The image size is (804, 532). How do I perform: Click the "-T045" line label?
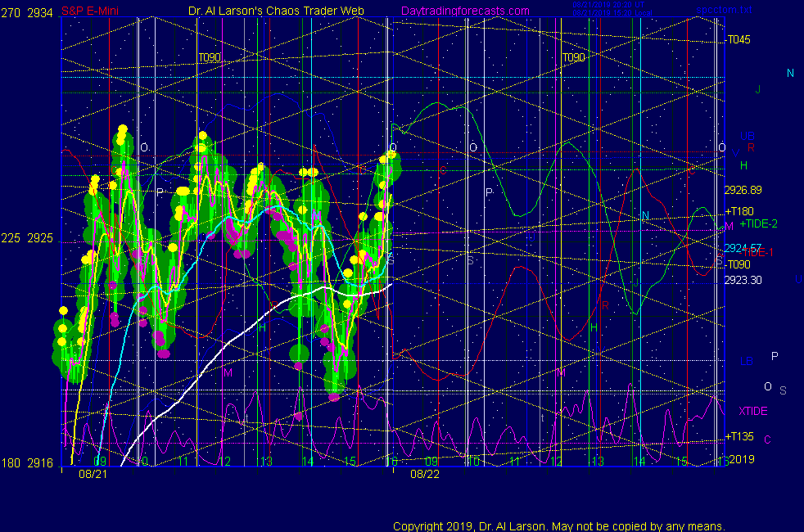click(x=738, y=40)
